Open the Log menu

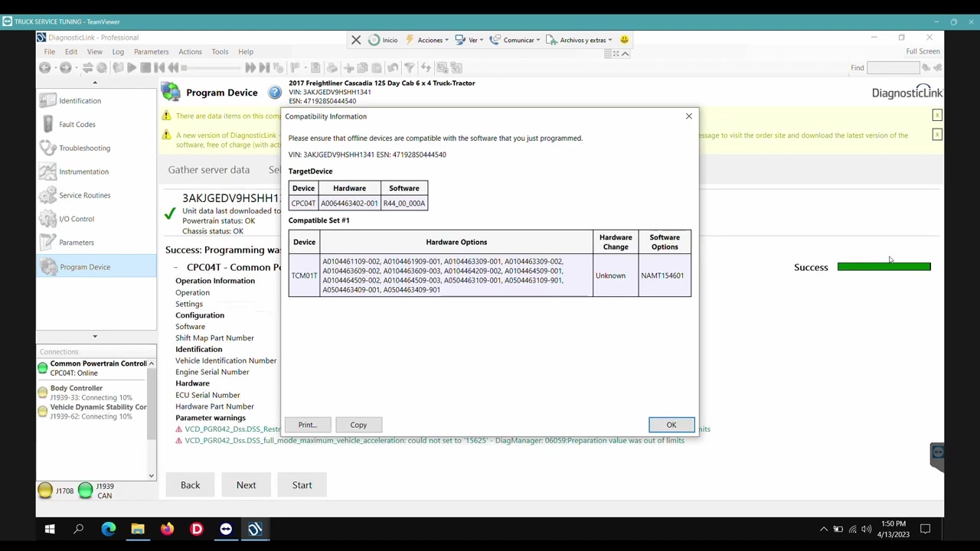[118, 52]
